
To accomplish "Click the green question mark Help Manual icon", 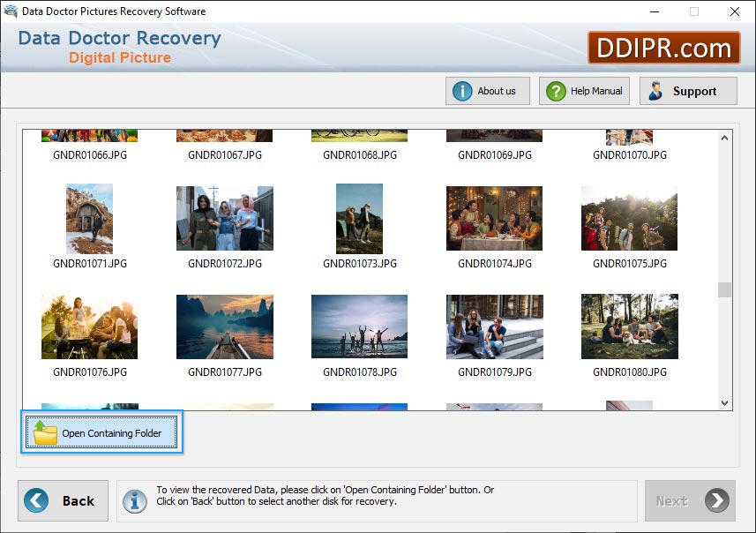I will pyautogui.click(x=555, y=90).
